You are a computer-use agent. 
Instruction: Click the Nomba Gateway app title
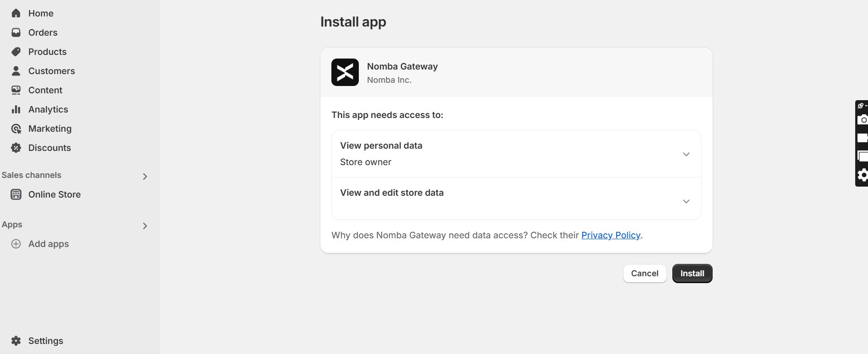pos(402,66)
